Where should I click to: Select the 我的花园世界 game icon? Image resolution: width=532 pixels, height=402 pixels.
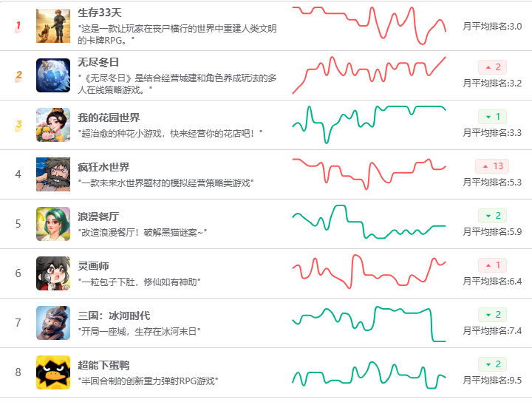[x=53, y=125]
